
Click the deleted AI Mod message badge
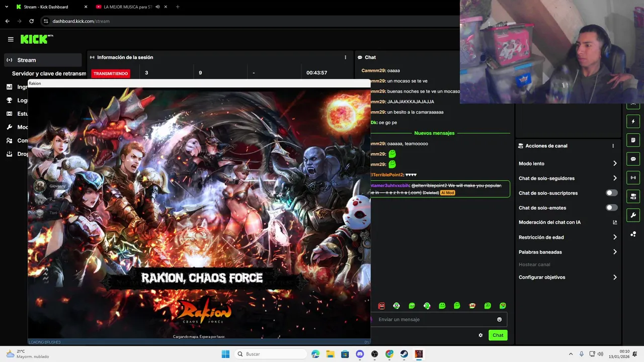447,193
